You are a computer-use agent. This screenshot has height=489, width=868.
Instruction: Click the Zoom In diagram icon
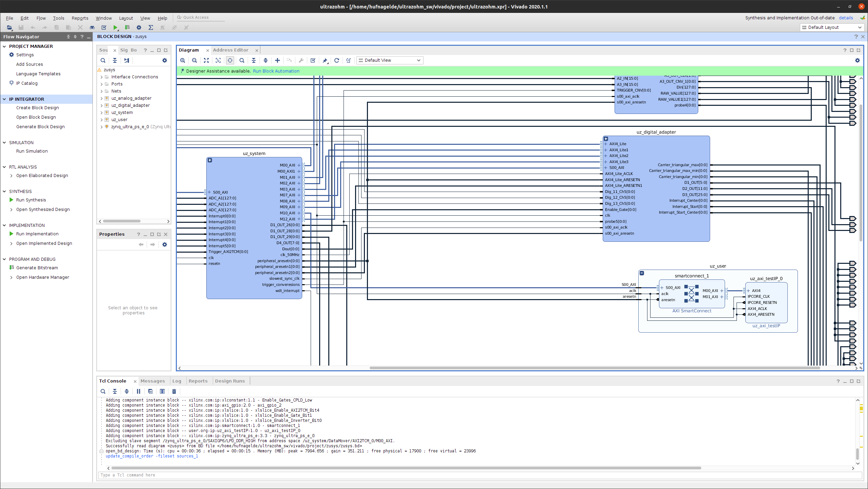point(183,60)
